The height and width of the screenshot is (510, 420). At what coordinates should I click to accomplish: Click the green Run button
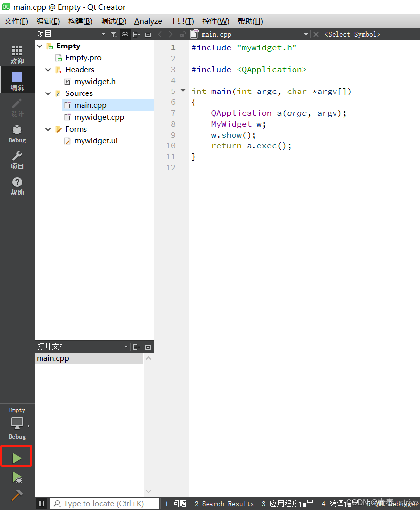tap(17, 458)
